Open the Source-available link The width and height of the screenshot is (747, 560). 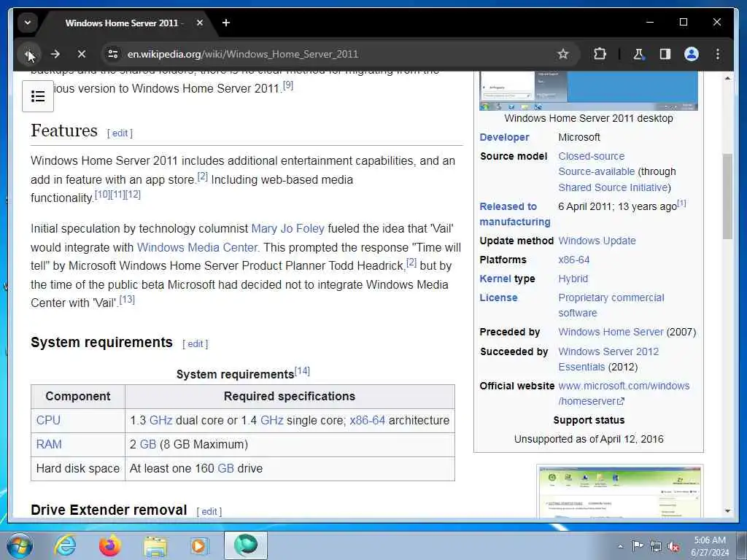pyautogui.click(x=597, y=171)
